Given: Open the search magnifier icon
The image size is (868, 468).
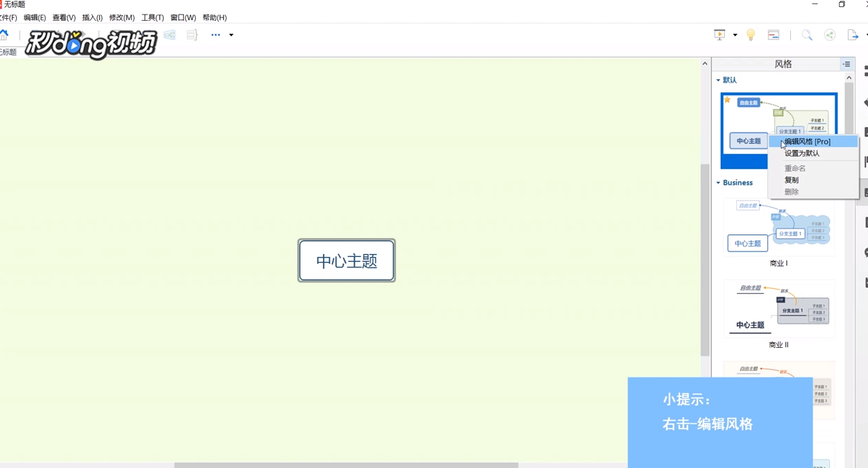Looking at the screenshot, I should [807, 35].
